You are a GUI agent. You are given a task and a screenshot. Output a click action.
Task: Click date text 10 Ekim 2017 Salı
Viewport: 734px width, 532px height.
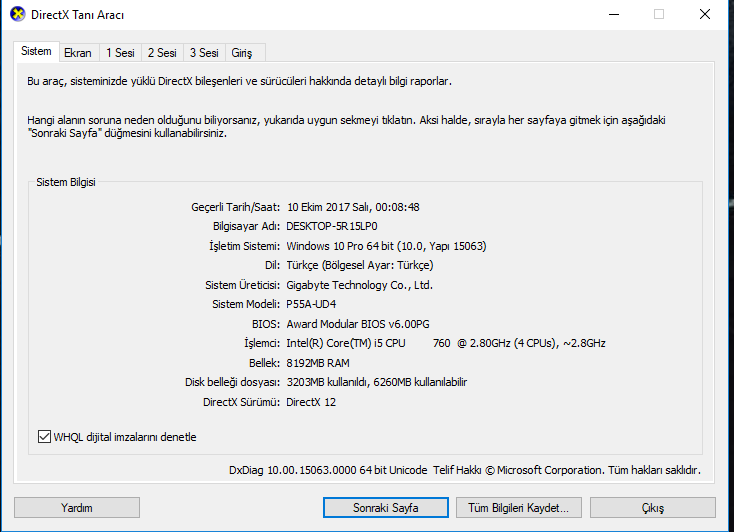329,207
